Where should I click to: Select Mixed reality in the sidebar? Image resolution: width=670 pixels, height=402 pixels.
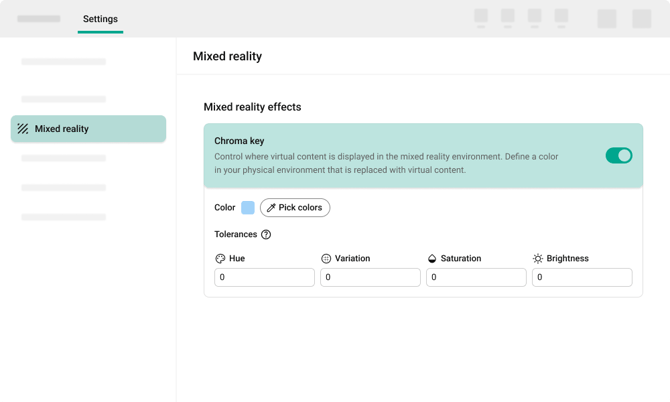click(x=88, y=129)
